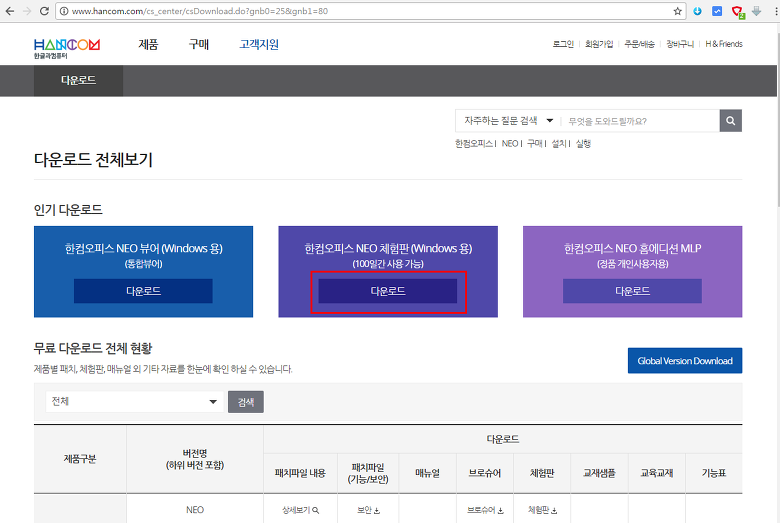Open the gray down-arrow extension icon
Screen dimensions: 780x523
click(x=757, y=11)
